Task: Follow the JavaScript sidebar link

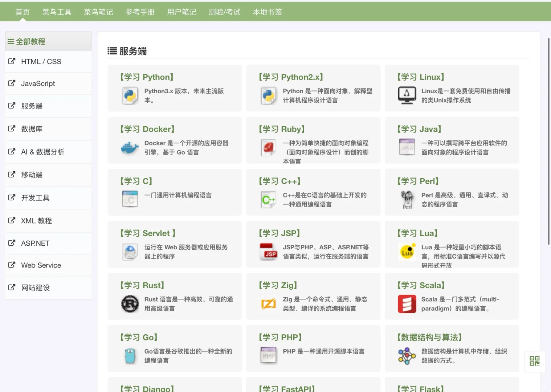Action: [x=38, y=83]
